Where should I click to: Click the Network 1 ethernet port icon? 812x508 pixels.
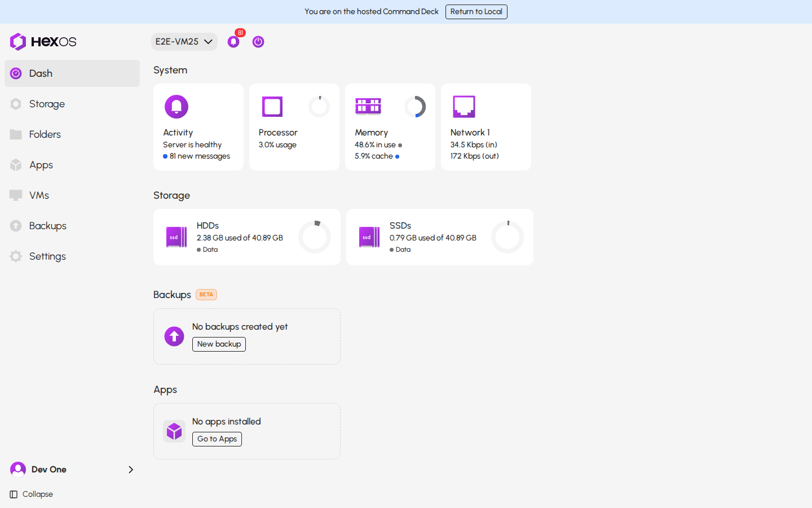(464, 107)
